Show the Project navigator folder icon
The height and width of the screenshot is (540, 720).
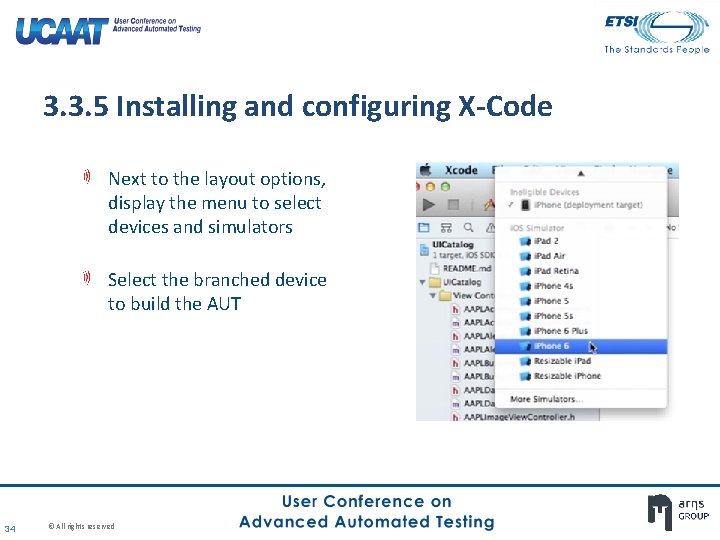click(424, 228)
